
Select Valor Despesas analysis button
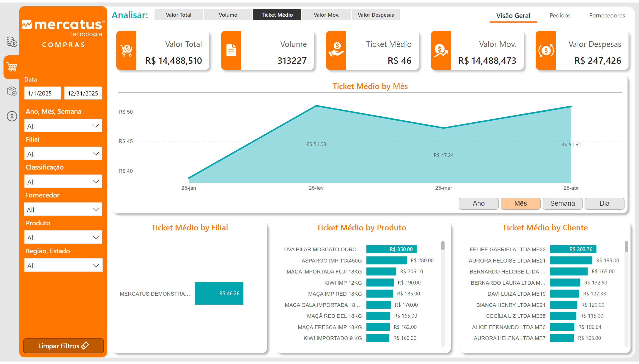point(375,15)
